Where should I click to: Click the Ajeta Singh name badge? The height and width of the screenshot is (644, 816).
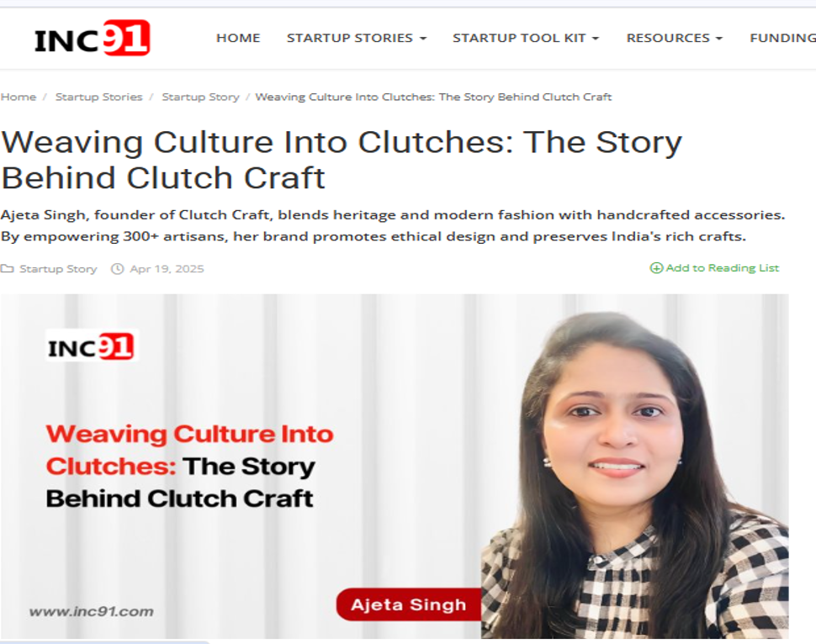[409, 604]
